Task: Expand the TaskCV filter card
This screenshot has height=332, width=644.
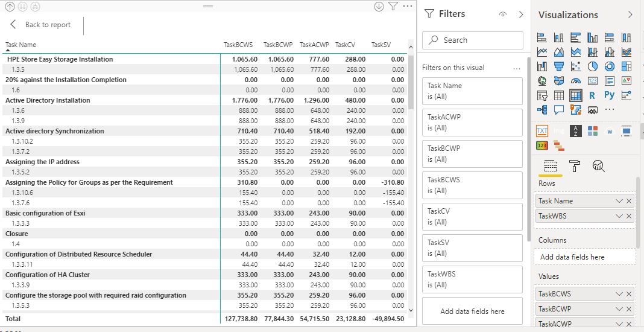Action: pyautogui.click(x=472, y=216)
